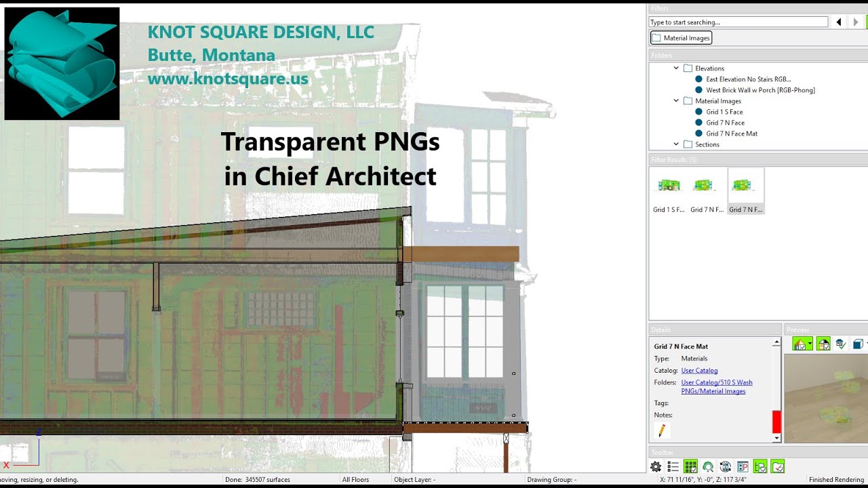868x488 pixels.
Task: Select 'Grid 1 S Face' label in tree
Action: click(x=724, y=112)
